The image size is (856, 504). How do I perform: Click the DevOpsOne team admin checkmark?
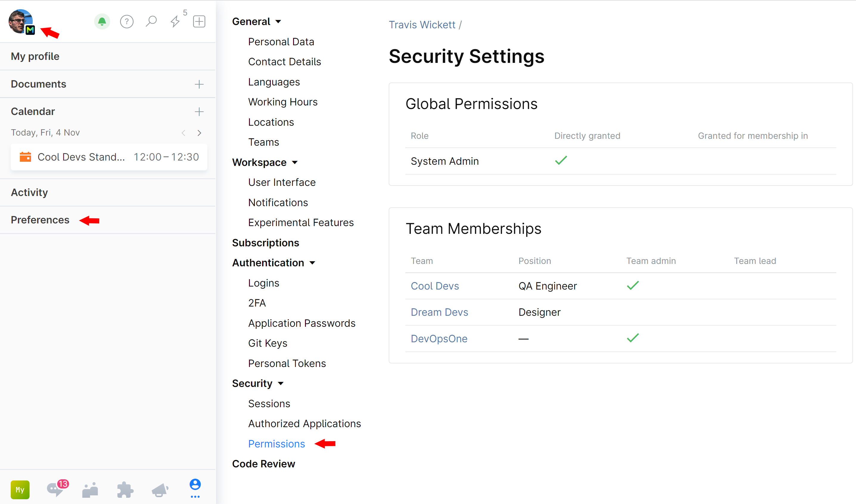[633, 338]
